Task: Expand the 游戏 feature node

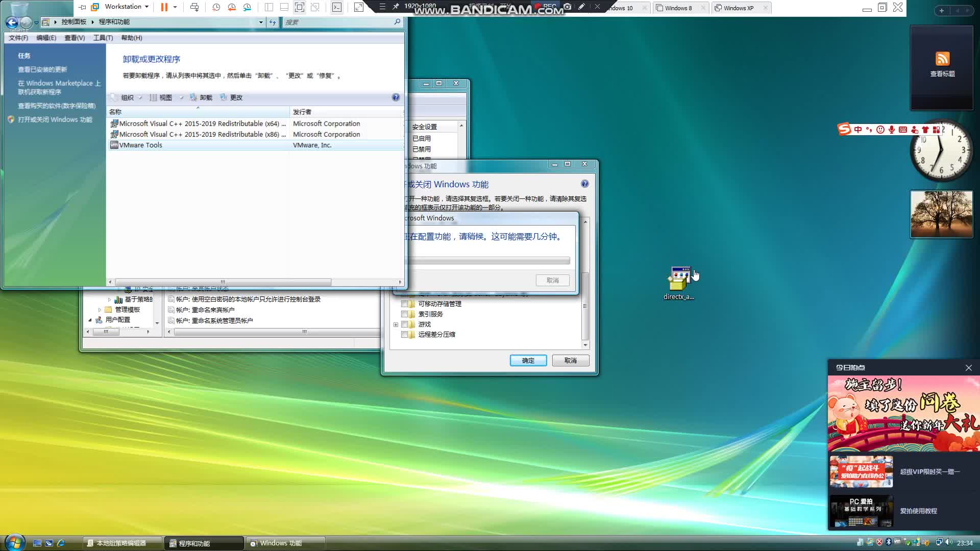Action: (396, 324)
